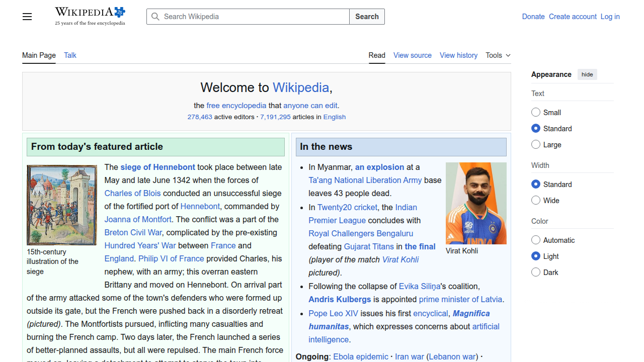The width and height of the screenshot is (644, 362).
Task: Switch to the Talk tab
Action: [x=70, y=55]
